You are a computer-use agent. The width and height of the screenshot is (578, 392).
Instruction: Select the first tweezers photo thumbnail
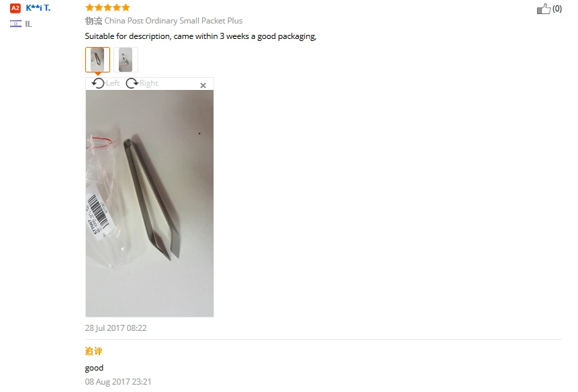coord(98,60)
